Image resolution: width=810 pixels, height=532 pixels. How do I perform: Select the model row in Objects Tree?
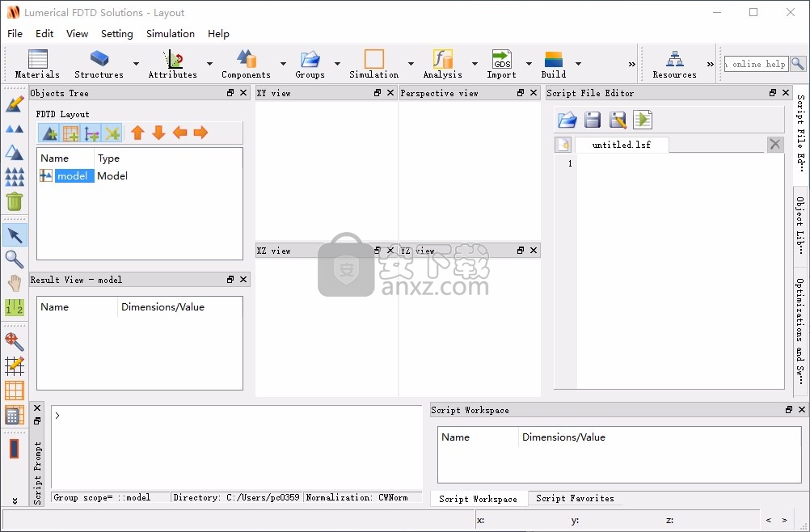(x=140, y=176)
